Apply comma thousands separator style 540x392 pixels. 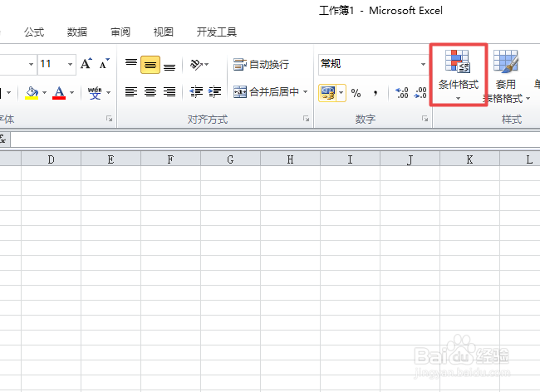pos(376,93)
